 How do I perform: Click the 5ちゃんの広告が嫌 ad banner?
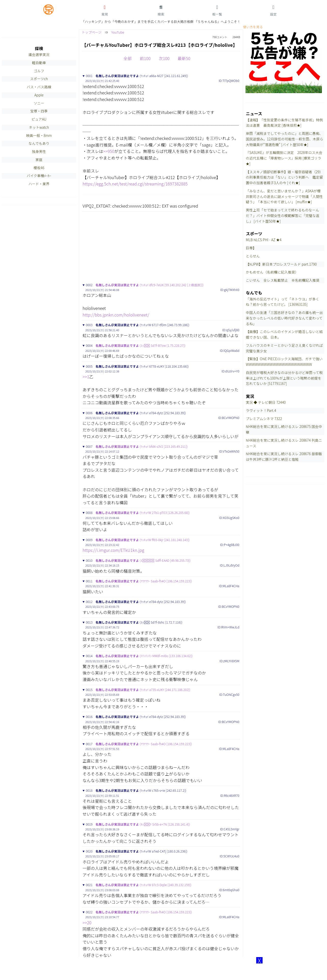[284, 62]
